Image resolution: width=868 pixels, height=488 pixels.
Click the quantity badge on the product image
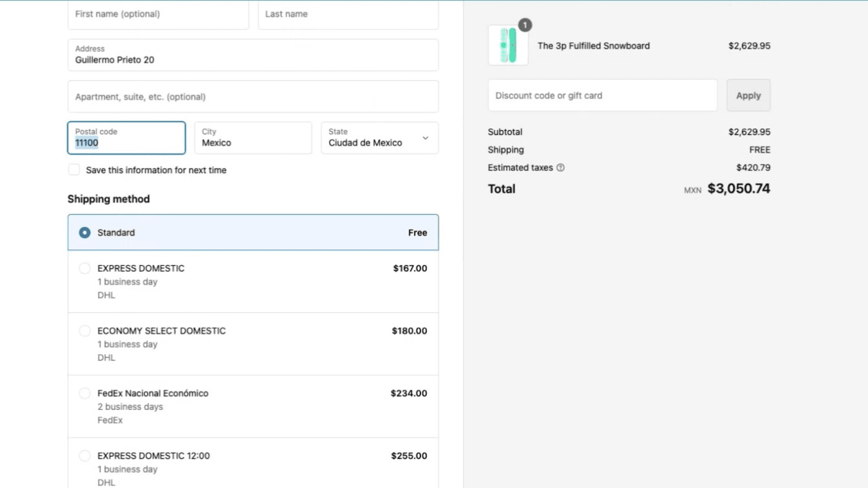pyautogui.click(x=524, y=25)
